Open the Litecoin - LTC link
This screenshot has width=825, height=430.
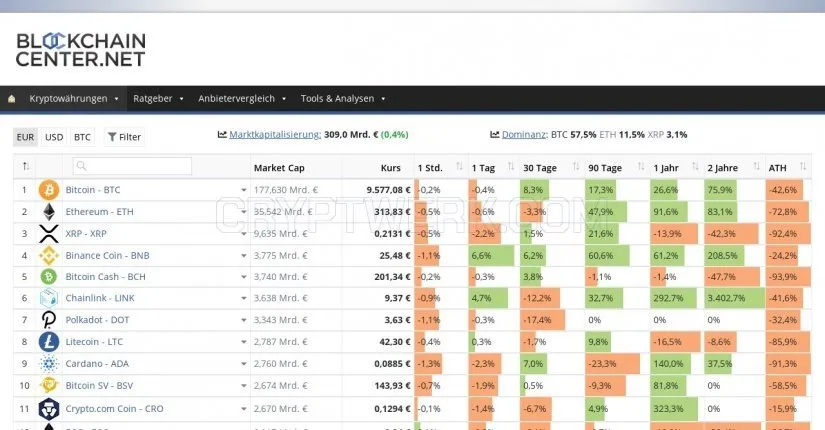pyautogui.click(x=94, y=342)
